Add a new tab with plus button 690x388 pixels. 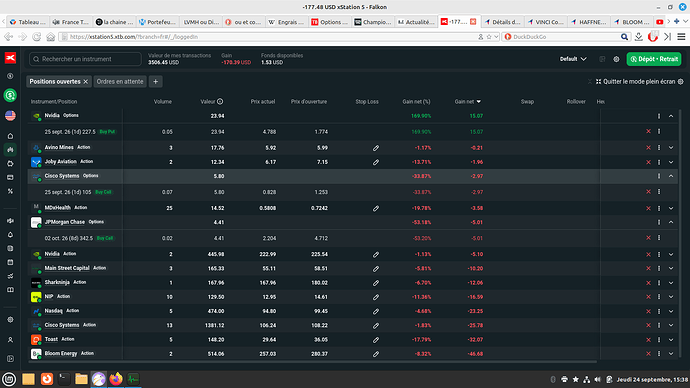155,81
